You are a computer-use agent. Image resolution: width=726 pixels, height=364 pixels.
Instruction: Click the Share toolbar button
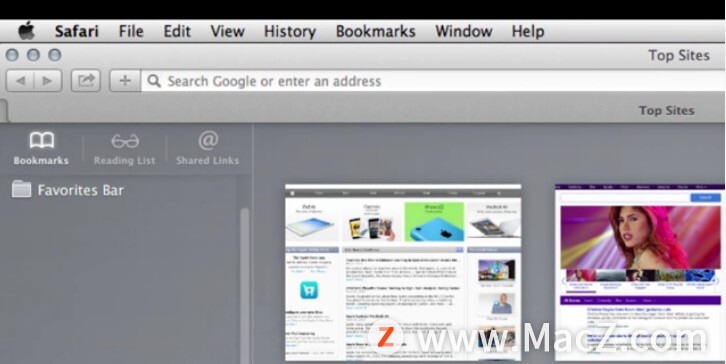(x=86, y=81)
